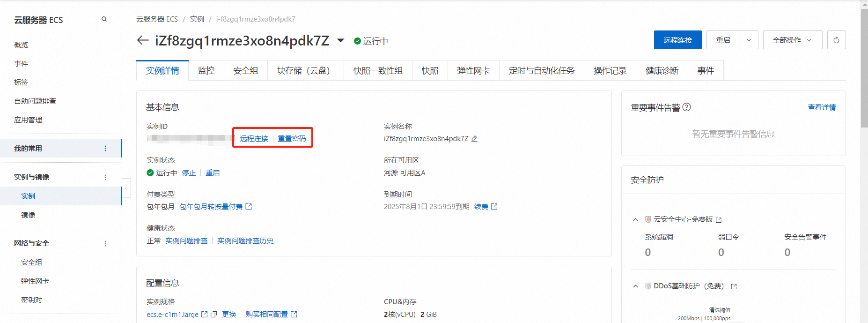The width and height of the screenshot is (868, 323).
Task: Click the 重启 link under 实例状态
Action: [213, 173]
